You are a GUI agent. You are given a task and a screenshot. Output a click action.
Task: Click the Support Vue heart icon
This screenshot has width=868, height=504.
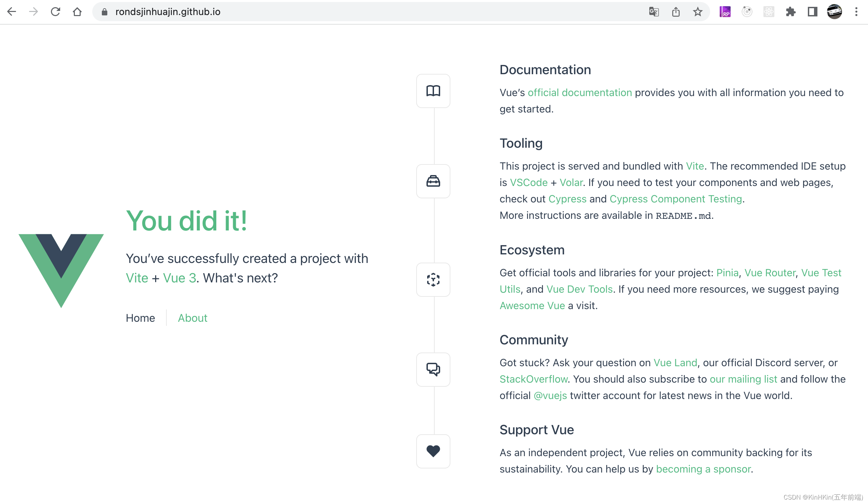click(x=433, y=451)
